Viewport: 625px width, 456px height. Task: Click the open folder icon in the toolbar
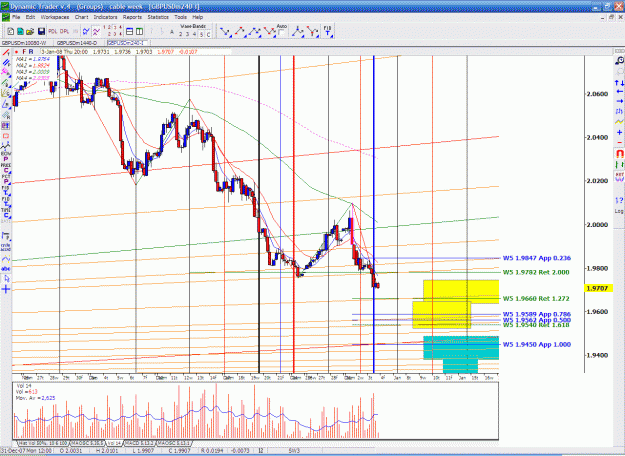click(x=30, y=31)
